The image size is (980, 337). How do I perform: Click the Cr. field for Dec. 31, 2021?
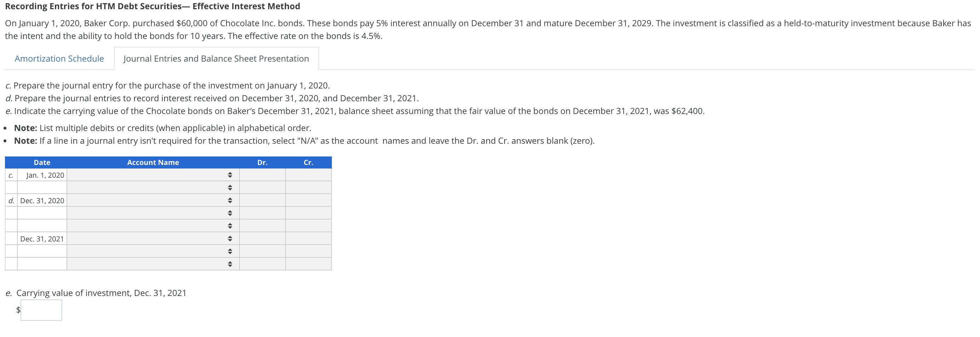[x=308, y=239]
